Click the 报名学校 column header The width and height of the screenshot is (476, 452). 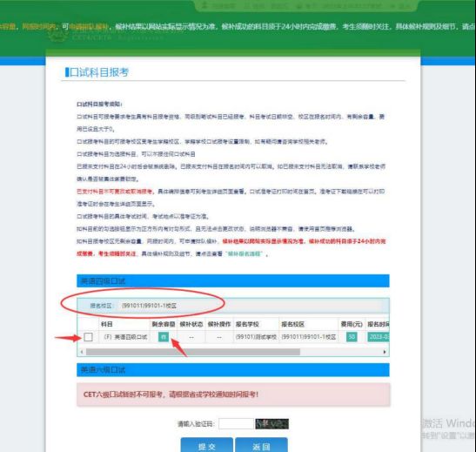coord(247,324)
